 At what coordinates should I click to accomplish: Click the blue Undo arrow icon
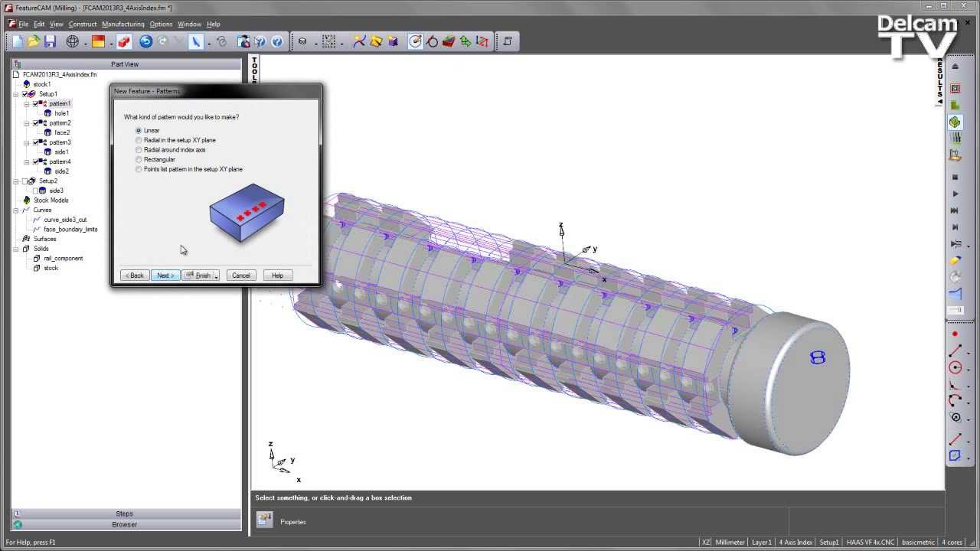pos(145,41)
